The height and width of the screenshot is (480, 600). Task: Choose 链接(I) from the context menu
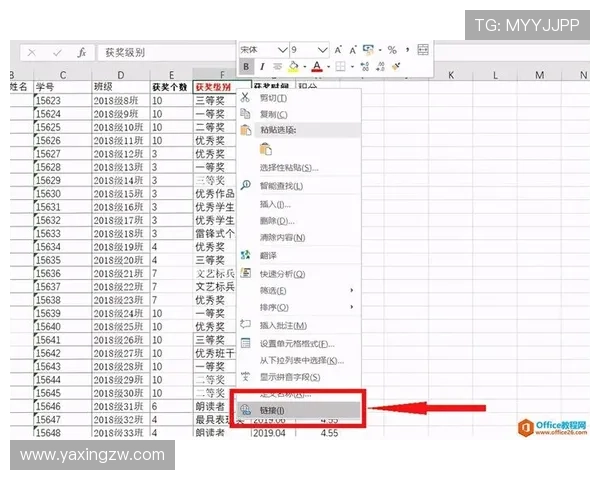coord(299,410)
